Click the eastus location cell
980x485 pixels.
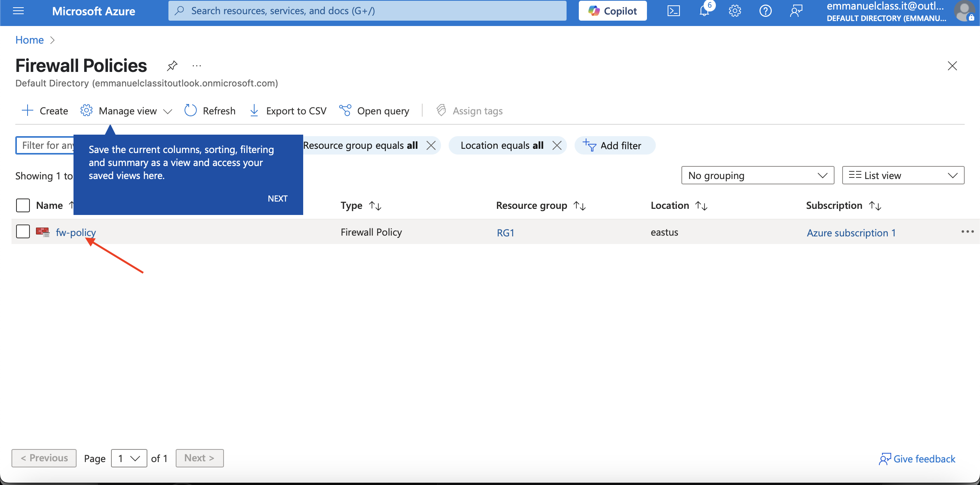pos(664,232)
